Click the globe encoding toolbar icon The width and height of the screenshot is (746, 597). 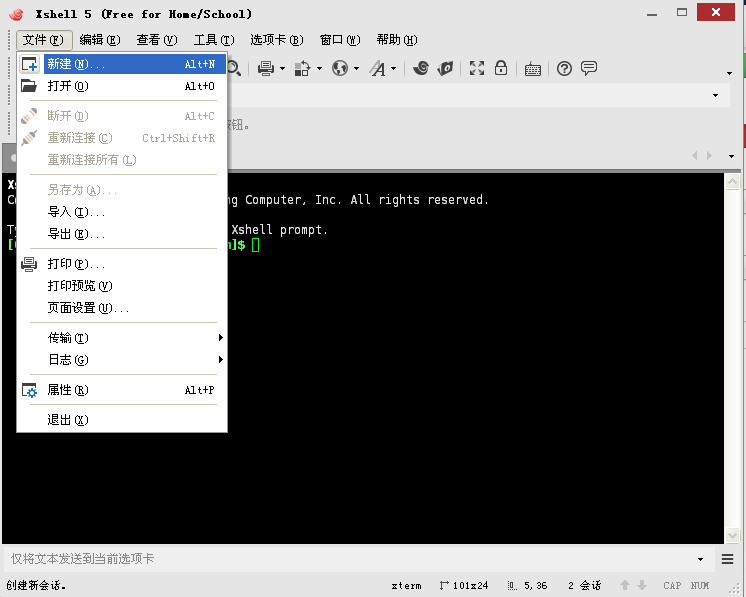pos(340,69)
